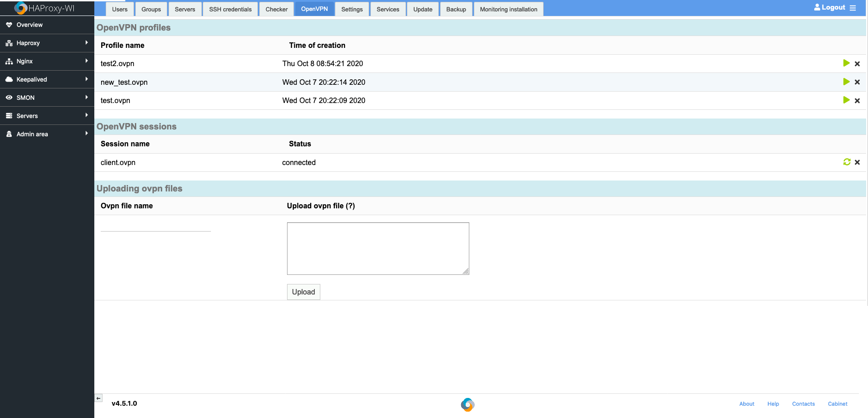The width and height of the screenshot is (868, 418).
Task: Open the About footer link
Action: 747,404
